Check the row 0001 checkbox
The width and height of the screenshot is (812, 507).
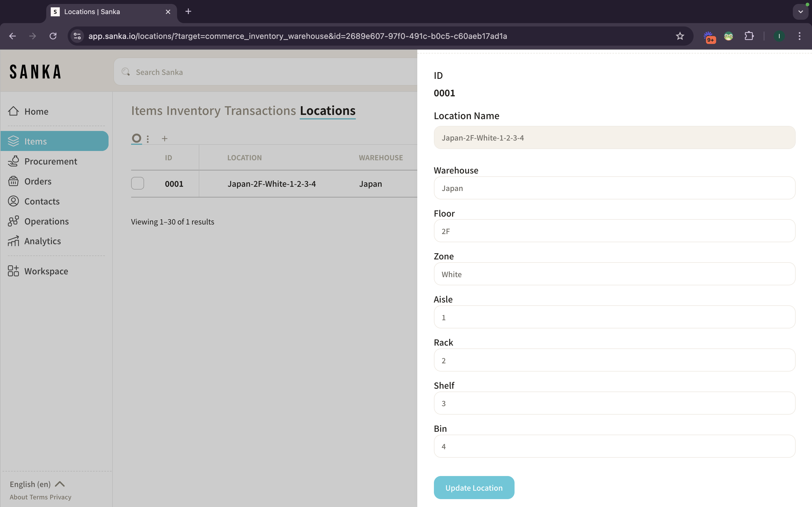138,183
